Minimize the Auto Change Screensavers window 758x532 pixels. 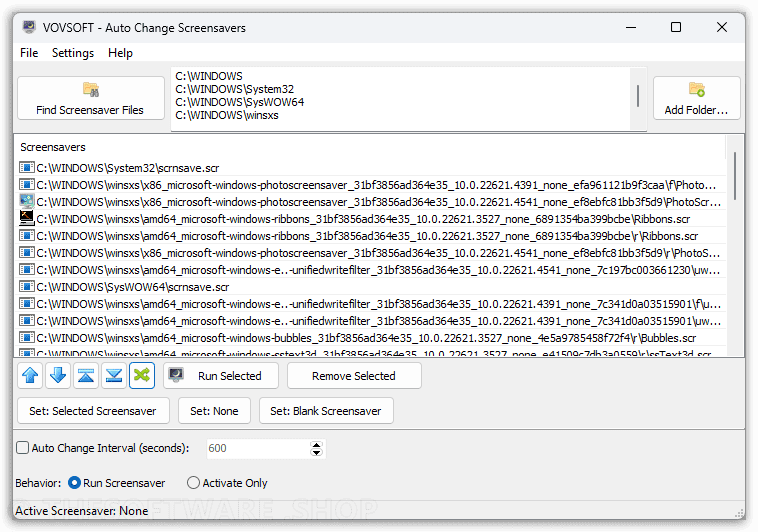click(x=631, y=28)
